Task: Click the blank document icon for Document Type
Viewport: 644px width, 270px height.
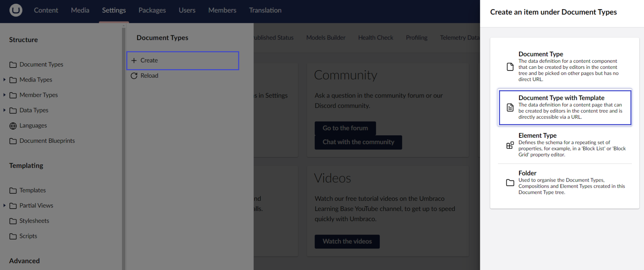Action: (510, 67)
